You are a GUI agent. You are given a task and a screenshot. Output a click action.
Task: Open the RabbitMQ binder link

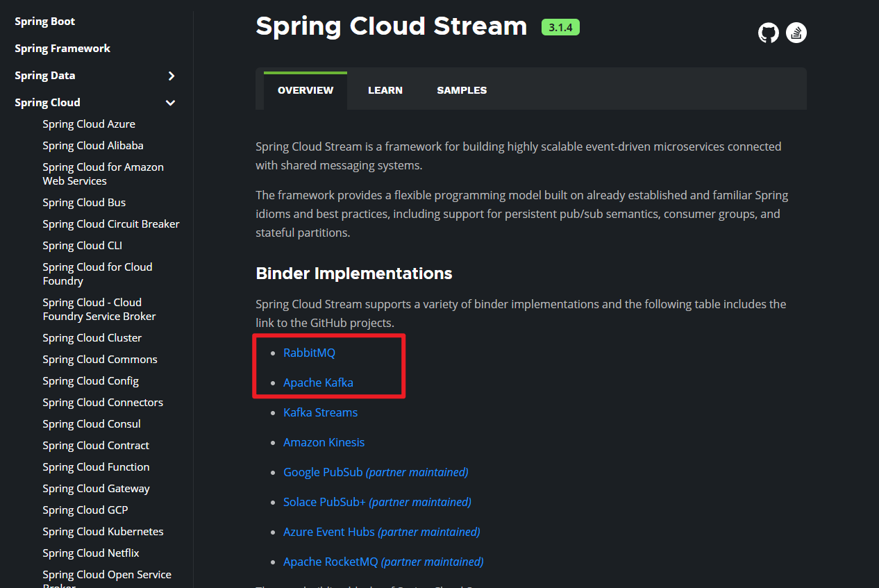tap(309, 353)
